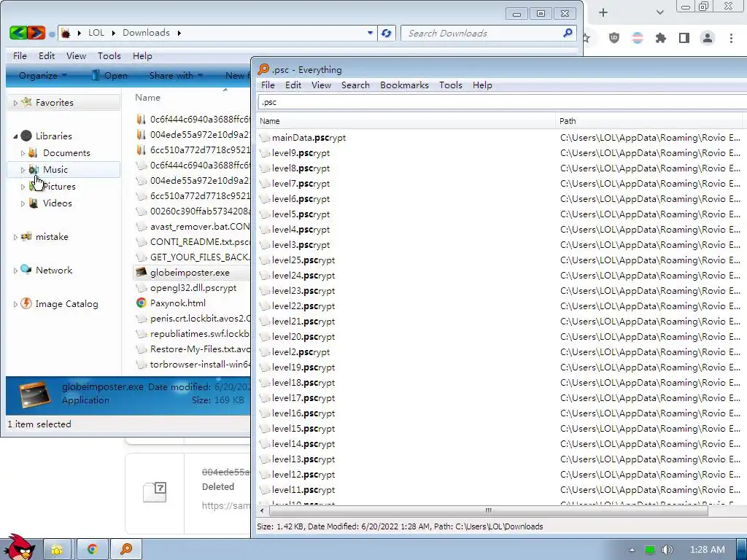Click the horizontal scrollbar in Everything

pyautogui.click(x=488, y=511)
